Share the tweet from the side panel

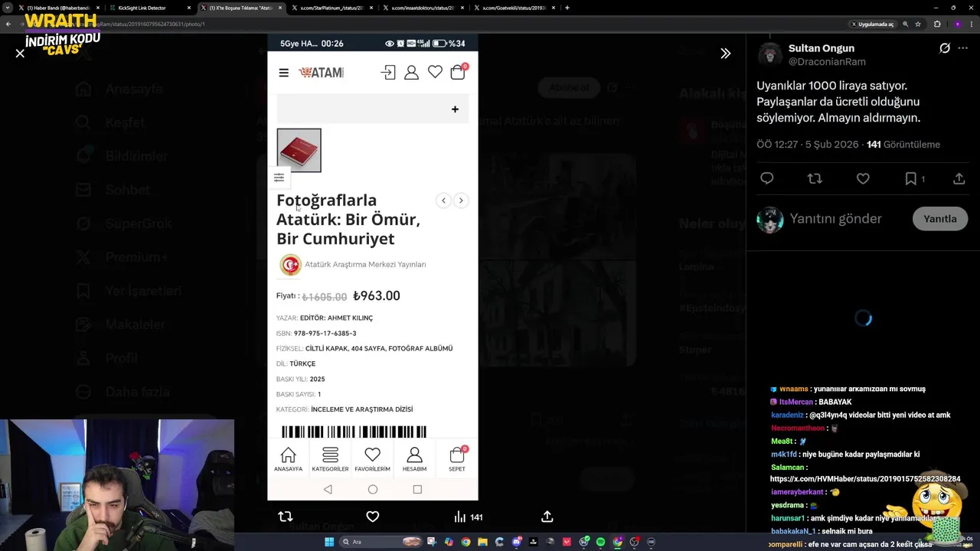(x=959, y=178)
